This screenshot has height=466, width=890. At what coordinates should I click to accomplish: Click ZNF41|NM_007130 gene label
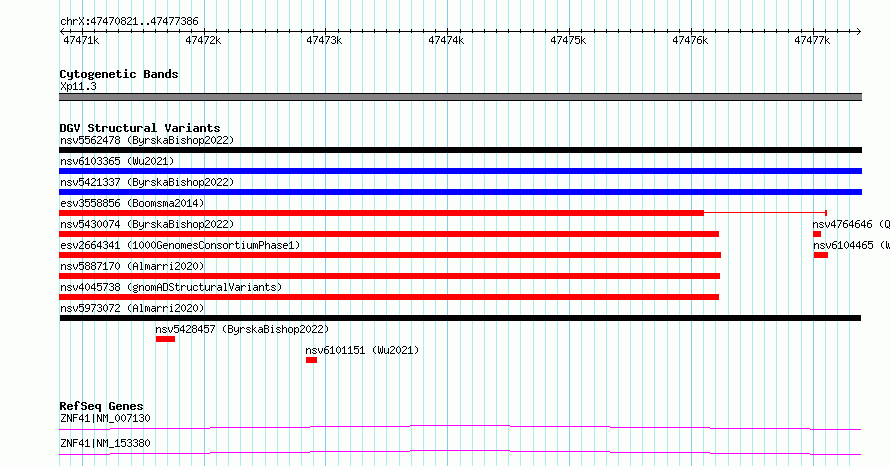click(x=106, y=418)
